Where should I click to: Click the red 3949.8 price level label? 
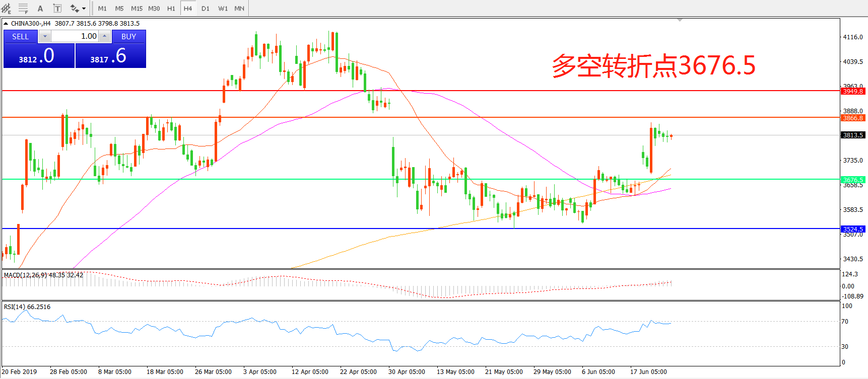point(852,91)
